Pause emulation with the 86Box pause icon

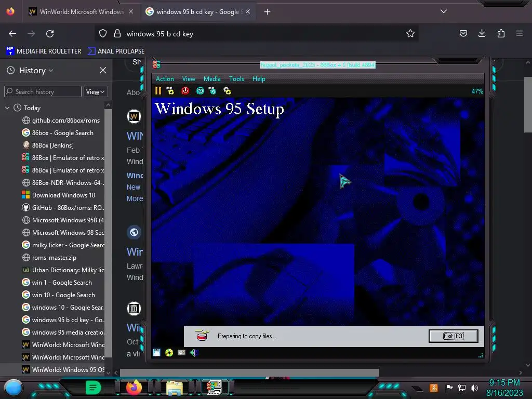point(158,90)
